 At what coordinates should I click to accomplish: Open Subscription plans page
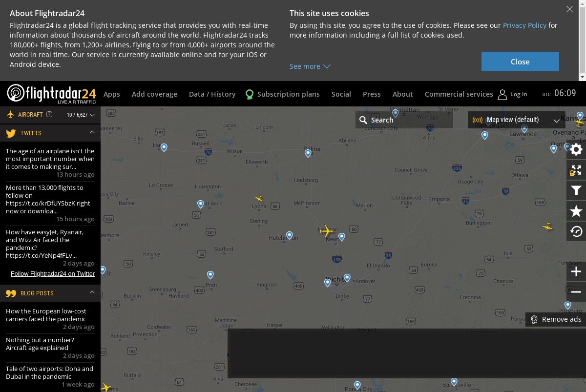coord(289,94)
